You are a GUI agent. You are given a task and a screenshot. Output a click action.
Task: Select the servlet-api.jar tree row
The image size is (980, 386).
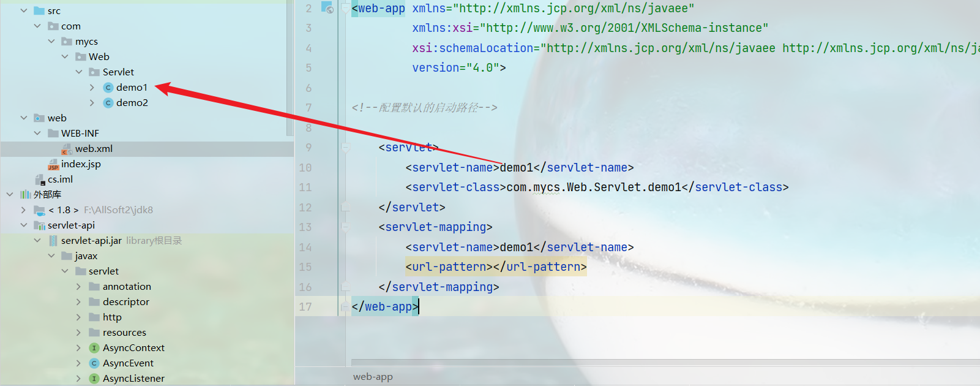(147, 241)
